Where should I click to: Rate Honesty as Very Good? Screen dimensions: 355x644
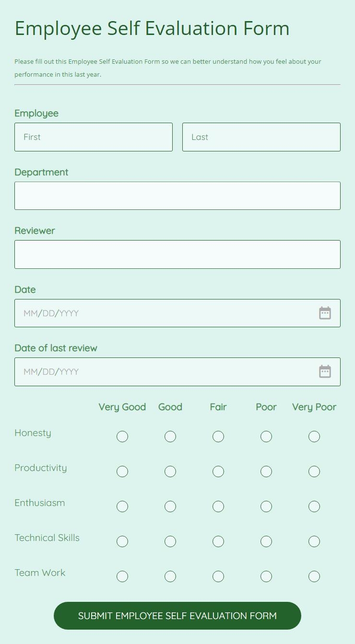click(122, 437)
